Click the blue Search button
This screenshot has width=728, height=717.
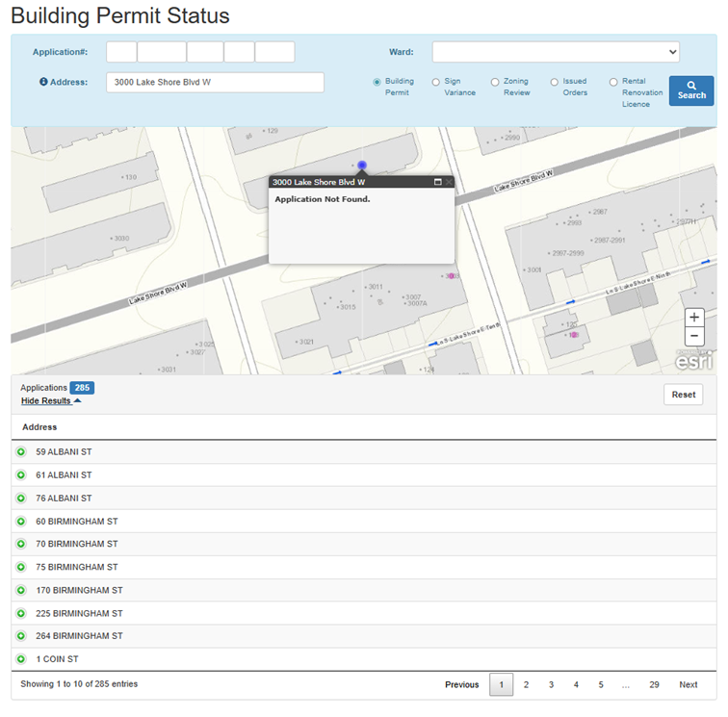point(691,90)
